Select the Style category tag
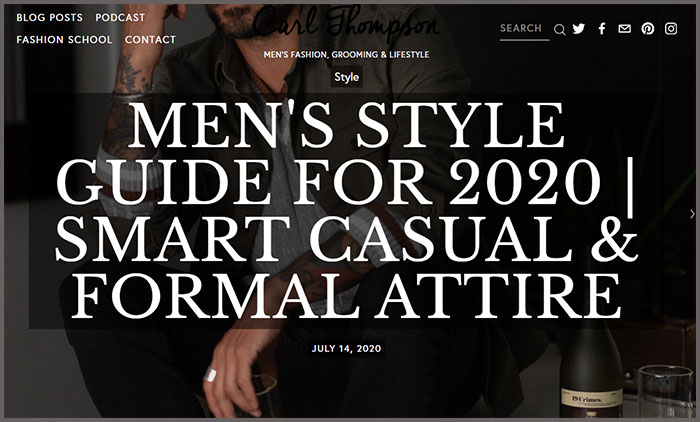The height and width of the screenshot is (422, 700). pyautogui.click(x=346, y=77)
